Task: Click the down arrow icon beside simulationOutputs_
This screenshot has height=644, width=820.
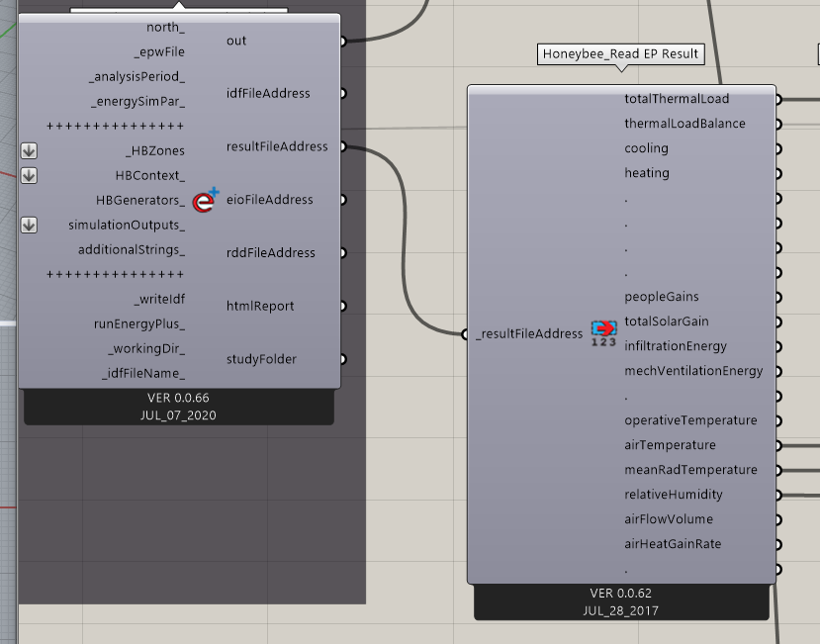Action: click(30, 225)
